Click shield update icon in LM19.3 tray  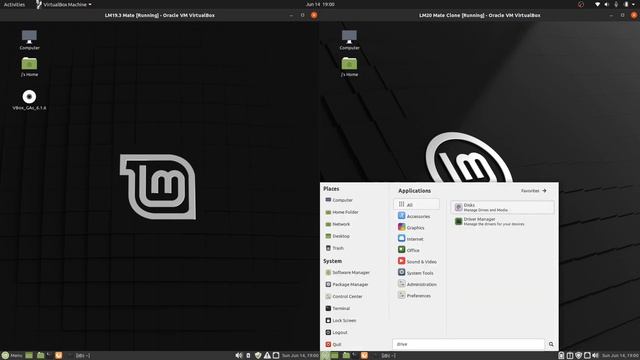[x=258, y=356]
